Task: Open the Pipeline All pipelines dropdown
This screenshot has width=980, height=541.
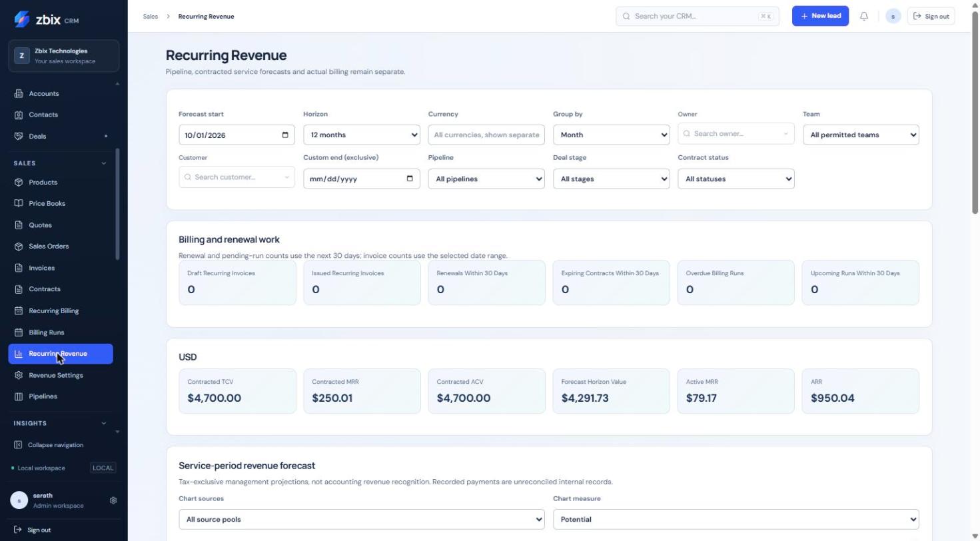Action: [x=486, y=179]
